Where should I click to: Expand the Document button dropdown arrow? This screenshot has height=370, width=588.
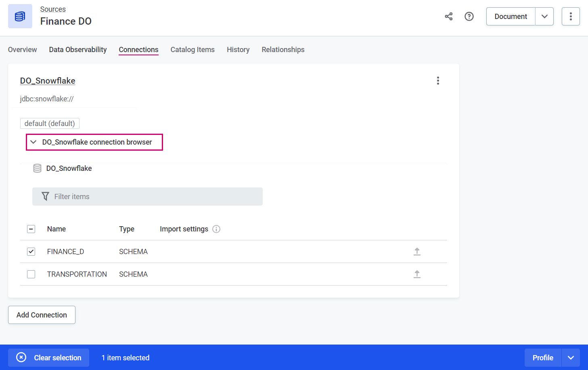point(544,17)
